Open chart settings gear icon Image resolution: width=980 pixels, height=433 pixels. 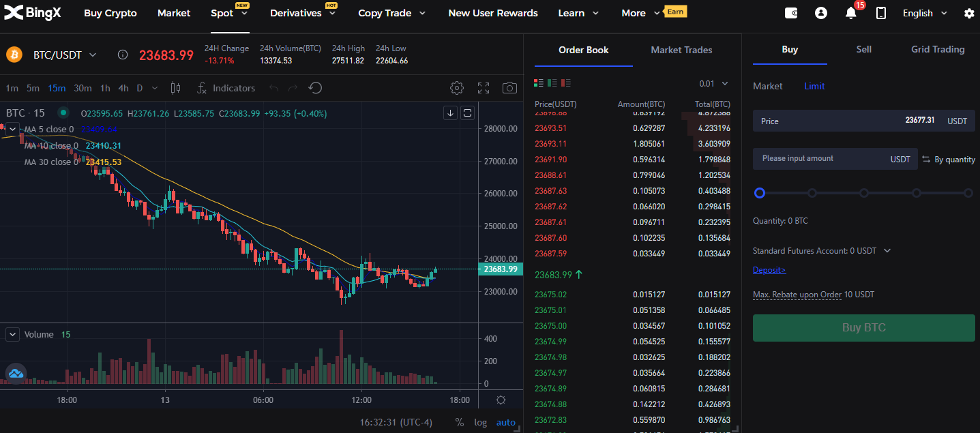point(457,88)
